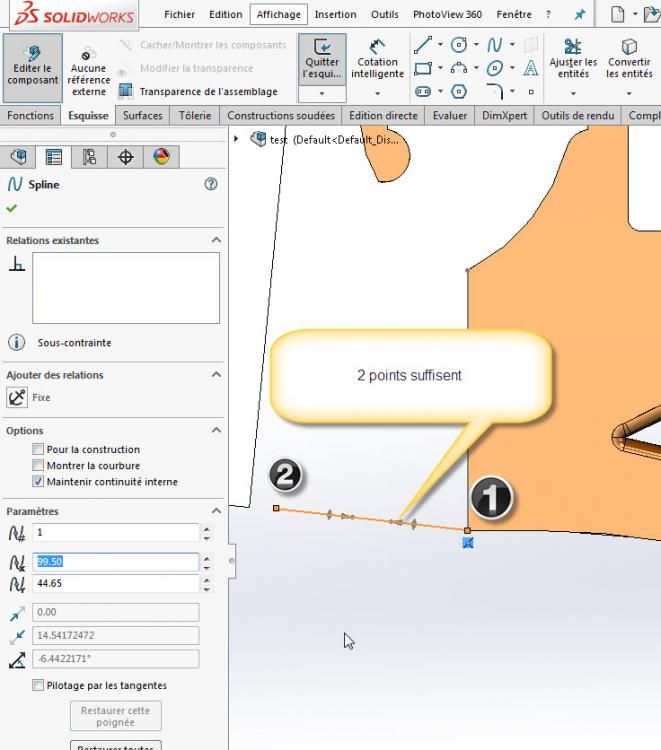Uncheck Maintenir continuité interne
This screenshot has height=750, width=661.
click(x=38, y=481)
